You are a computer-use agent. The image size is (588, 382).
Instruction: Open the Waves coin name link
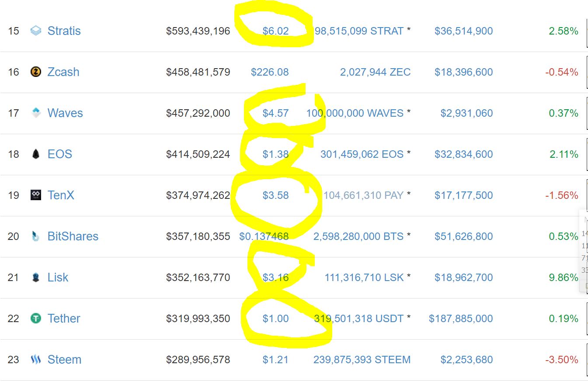65,113
